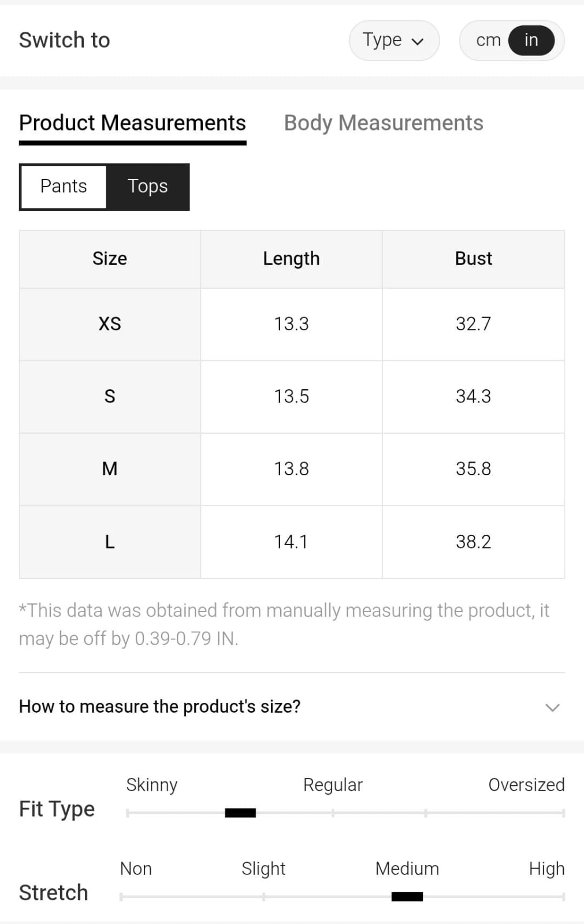The width and height of the screenshot is (584, 924).
Task: Select the in unit option
Action: point(531,40)
